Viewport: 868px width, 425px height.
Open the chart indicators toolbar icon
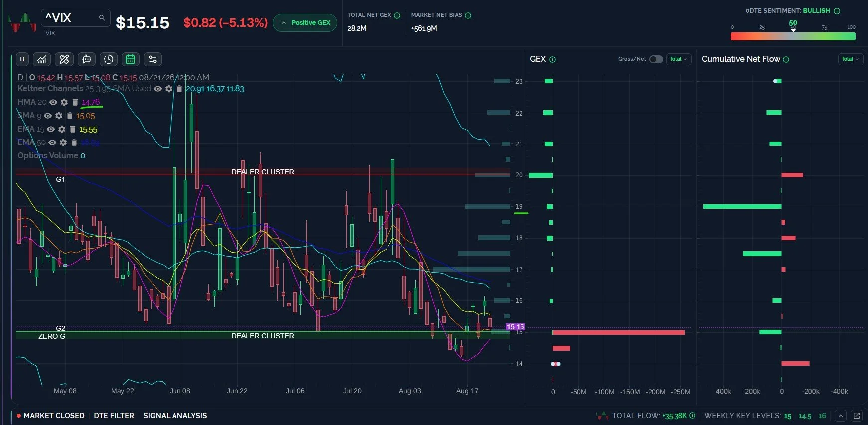pos(42,59)
